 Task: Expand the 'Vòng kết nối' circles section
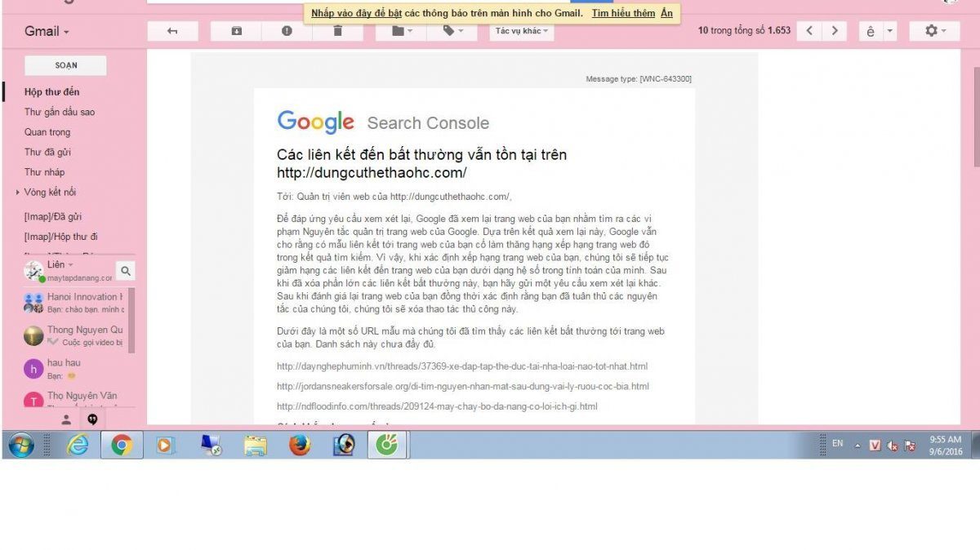(18, 193)
